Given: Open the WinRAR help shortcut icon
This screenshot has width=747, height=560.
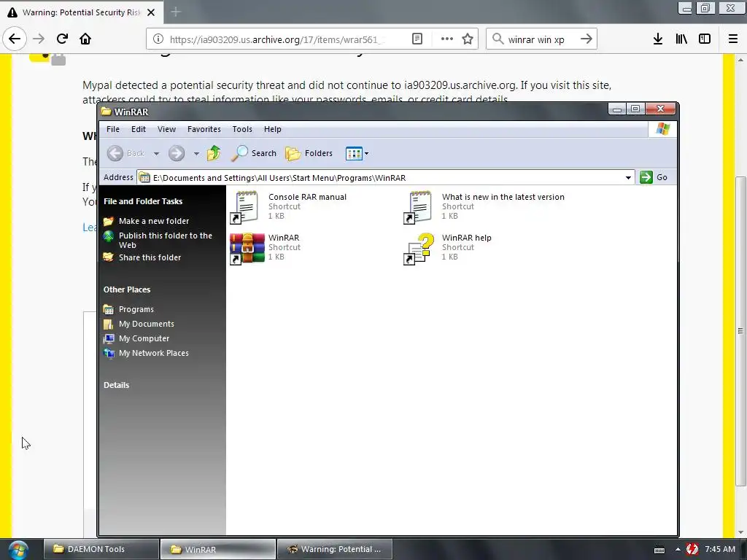Looking at the screenshot, I should [419, 249].
